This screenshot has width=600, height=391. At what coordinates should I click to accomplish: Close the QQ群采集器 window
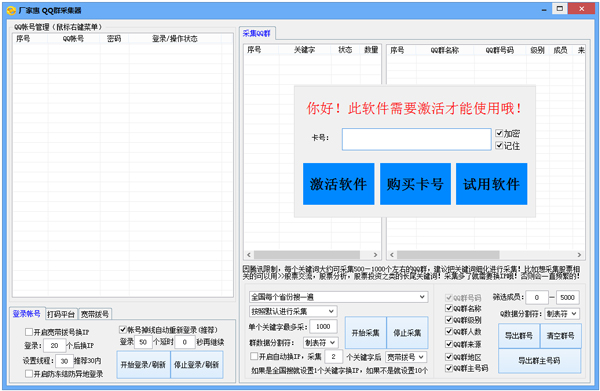pos(582,8)
